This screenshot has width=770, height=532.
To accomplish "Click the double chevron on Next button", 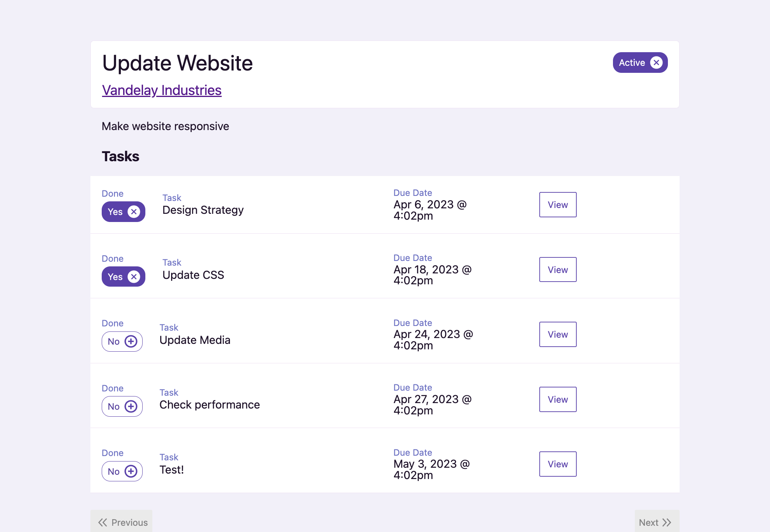I will click(667, 523).
